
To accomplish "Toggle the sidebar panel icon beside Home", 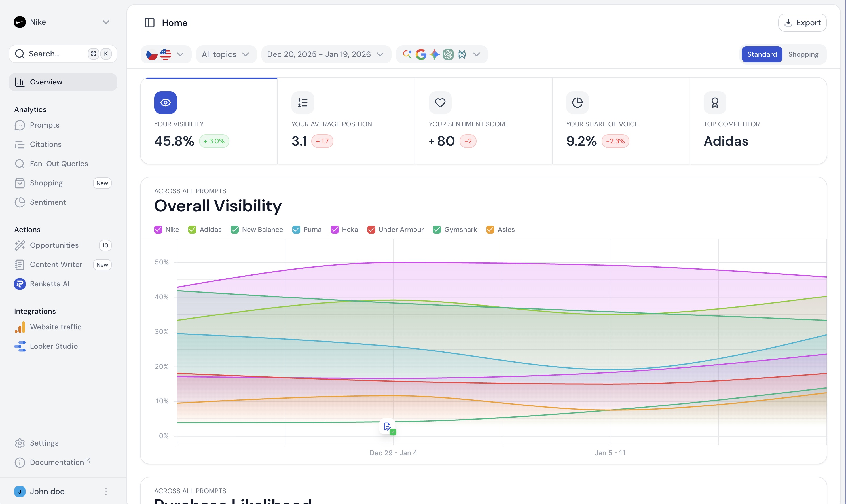I will click(x=149, y=23).
